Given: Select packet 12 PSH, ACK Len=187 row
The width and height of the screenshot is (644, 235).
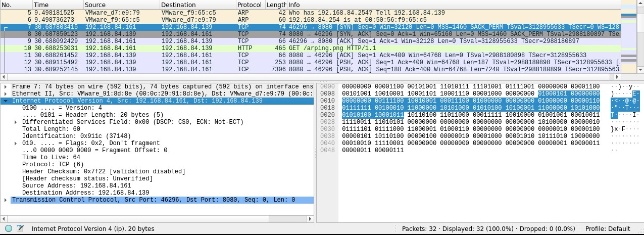Looking at the screenshot, I should click(x=310, y=62).
